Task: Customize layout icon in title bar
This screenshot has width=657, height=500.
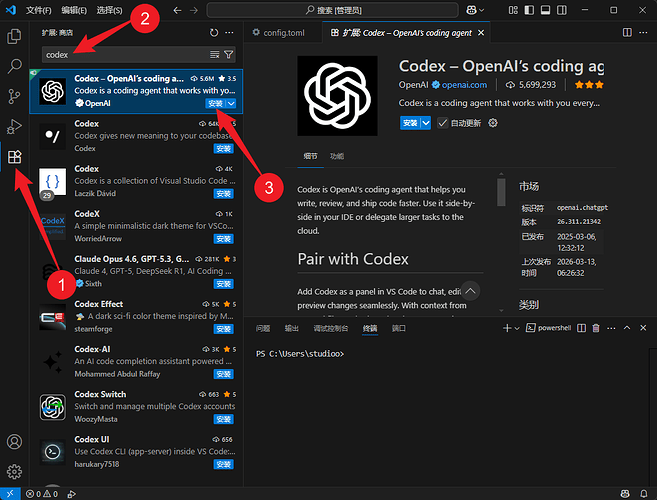Action: click(513, 10)
